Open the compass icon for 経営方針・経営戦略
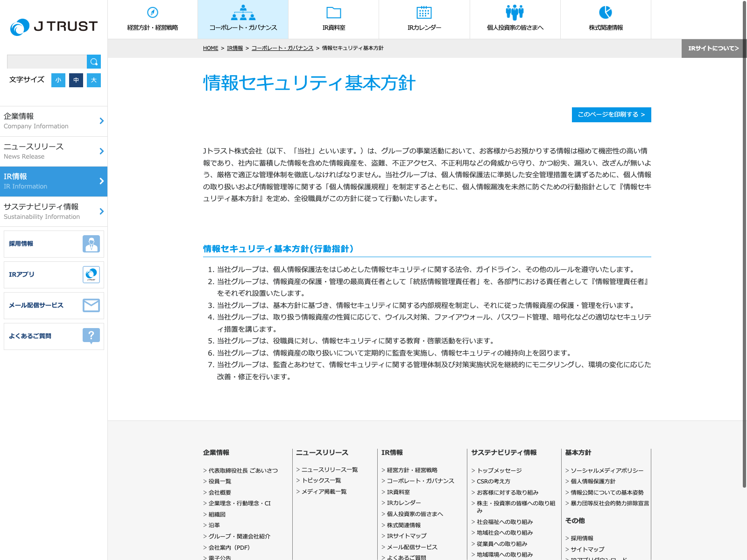Image resolution: width=747 pixels, height=560 pixels. (153, 13)
